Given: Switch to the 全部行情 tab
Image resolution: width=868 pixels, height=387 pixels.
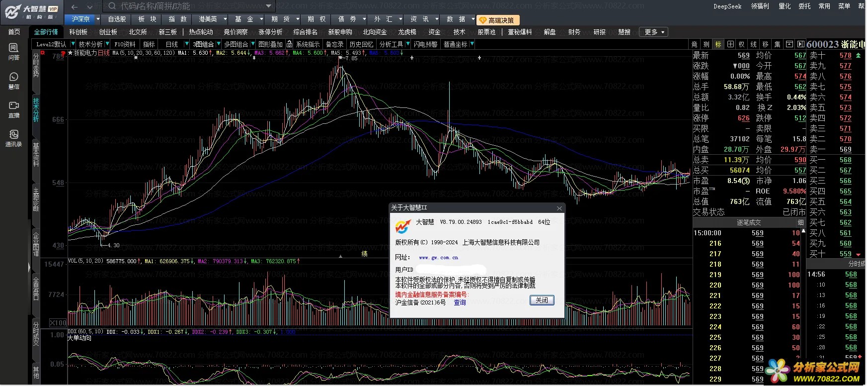Looking at the screenshot, I should pos(46,32).
